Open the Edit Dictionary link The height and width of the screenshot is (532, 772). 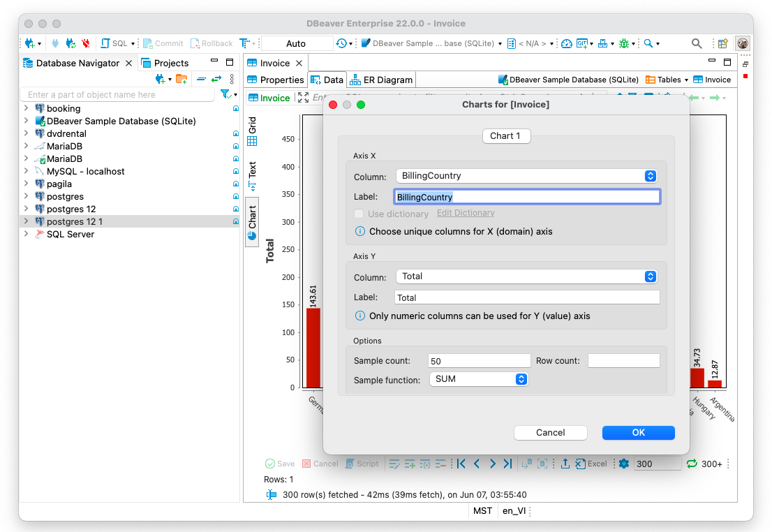coord(465,213)
